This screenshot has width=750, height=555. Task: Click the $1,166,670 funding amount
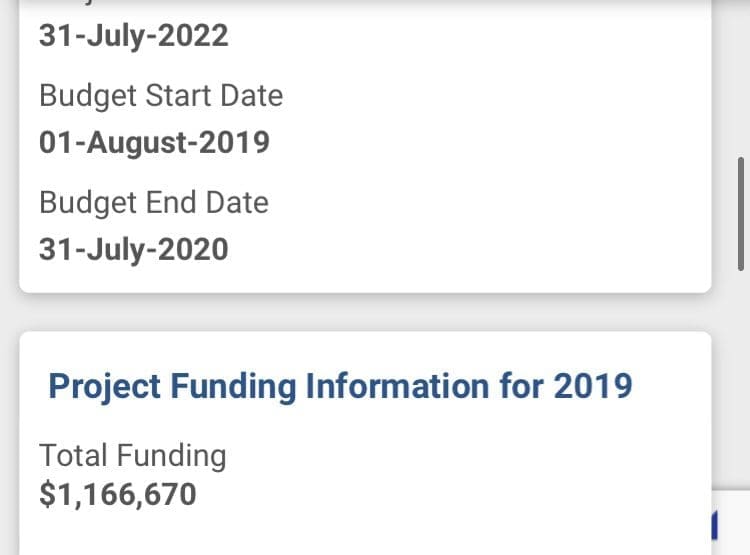(x=118, y=495)
